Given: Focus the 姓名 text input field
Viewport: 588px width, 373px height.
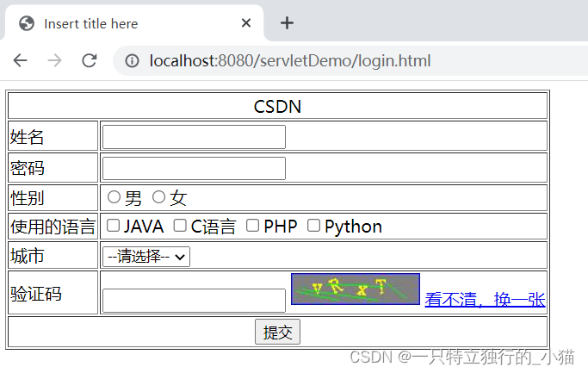Looking at the screenshot, I should [x=194, y=137].
